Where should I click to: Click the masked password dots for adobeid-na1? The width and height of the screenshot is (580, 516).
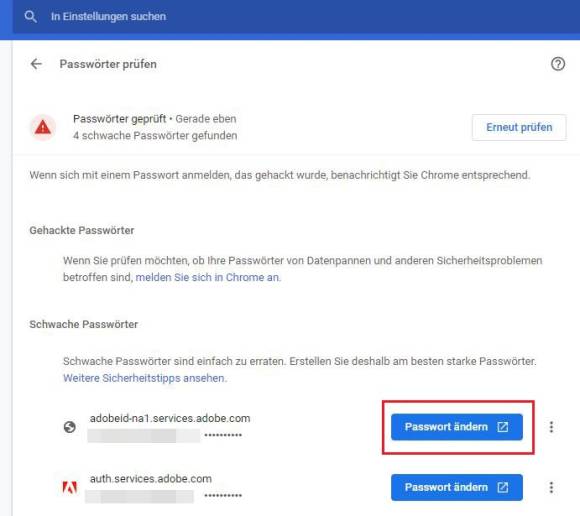click(x=223, y=435)
